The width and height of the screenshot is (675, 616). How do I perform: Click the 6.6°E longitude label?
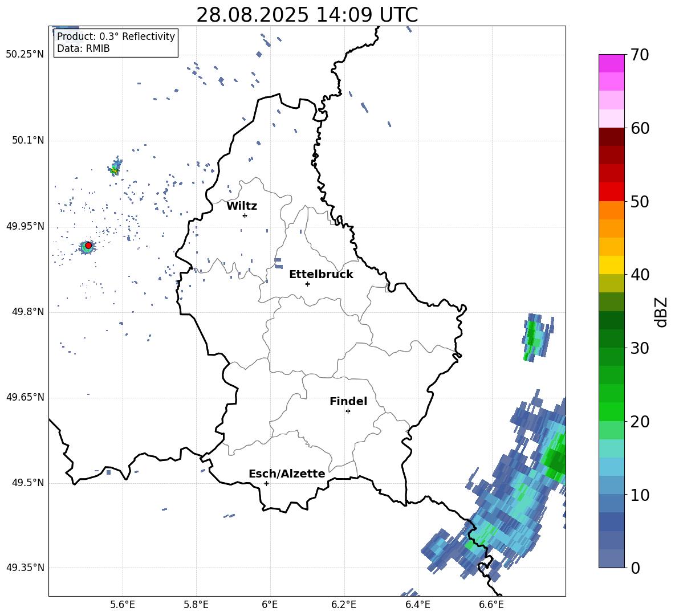(491, 605)
